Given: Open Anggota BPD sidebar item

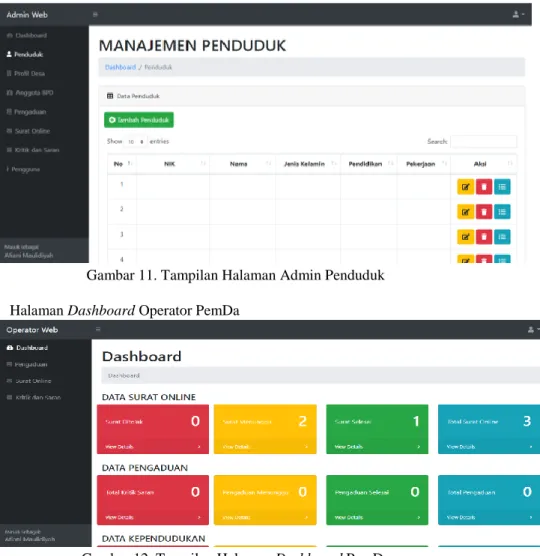Looking at the screenshot, I should click(x=30, y=93).
